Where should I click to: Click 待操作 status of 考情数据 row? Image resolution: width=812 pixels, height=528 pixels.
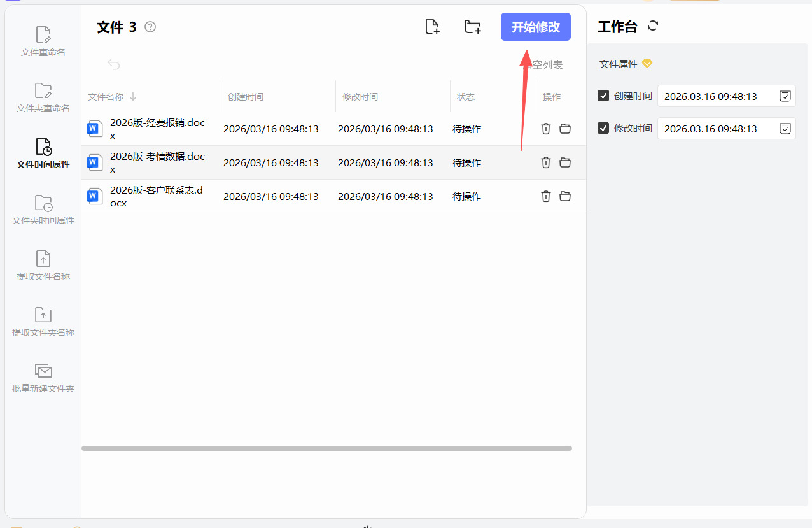(466, 162)
